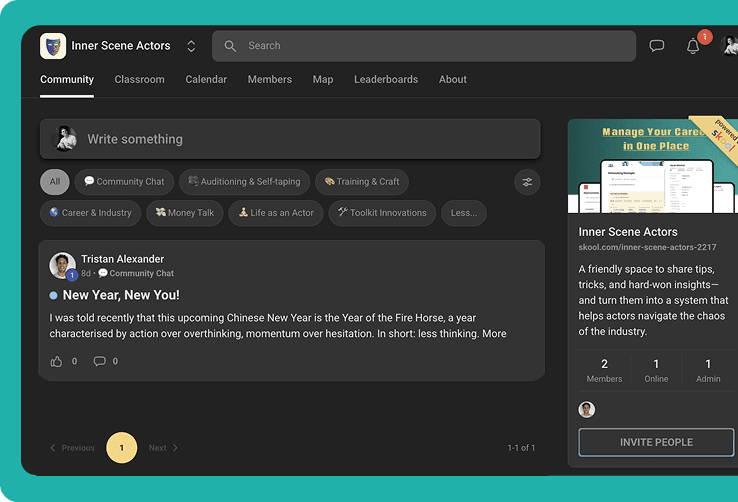This screenshot has width=738, height=502.
Task: View the 1 Online stat
Action: click(x=656, y=371)
